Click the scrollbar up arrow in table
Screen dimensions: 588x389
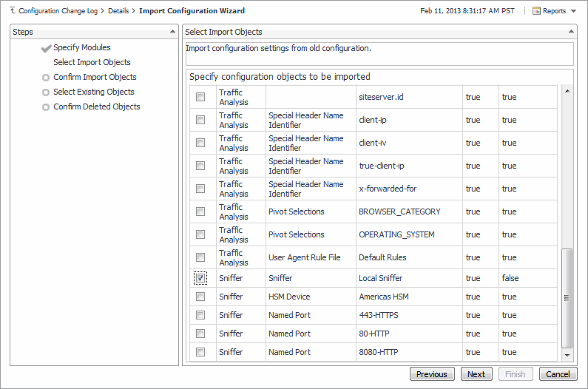click(567, 91)
